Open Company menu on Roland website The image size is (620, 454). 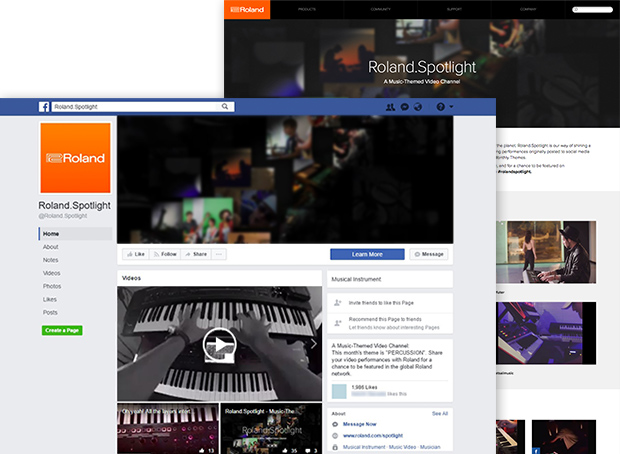528,9
